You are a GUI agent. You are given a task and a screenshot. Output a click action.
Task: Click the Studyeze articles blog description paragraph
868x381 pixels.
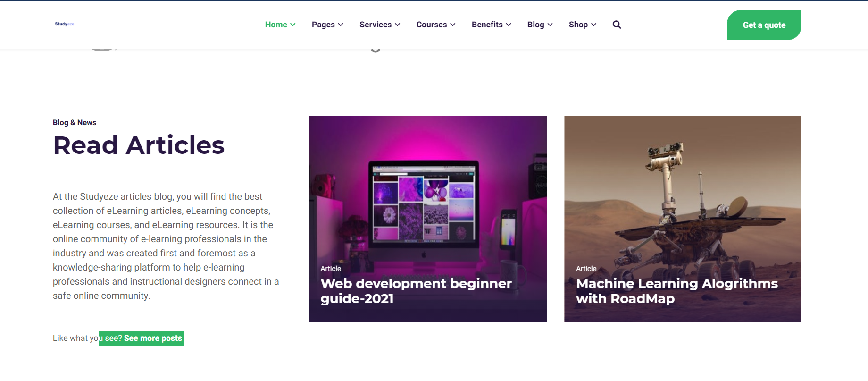coord(166,246)
